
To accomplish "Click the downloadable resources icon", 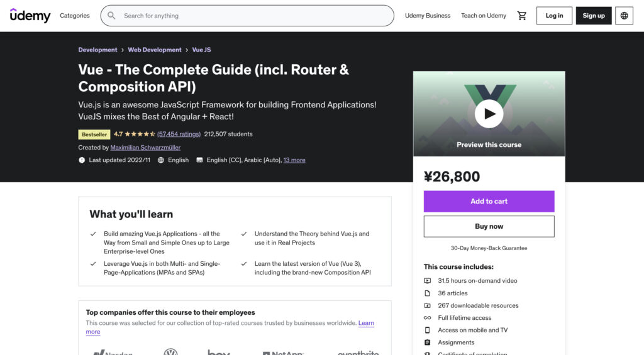I will pyautogui.click(x=428, y=305).
